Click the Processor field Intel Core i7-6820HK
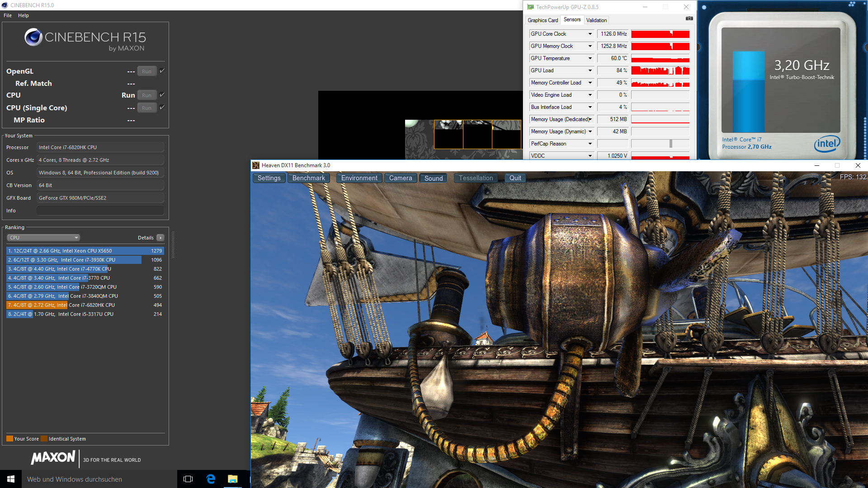Screen dimensions: 868x488 click(x=100, y=147)
